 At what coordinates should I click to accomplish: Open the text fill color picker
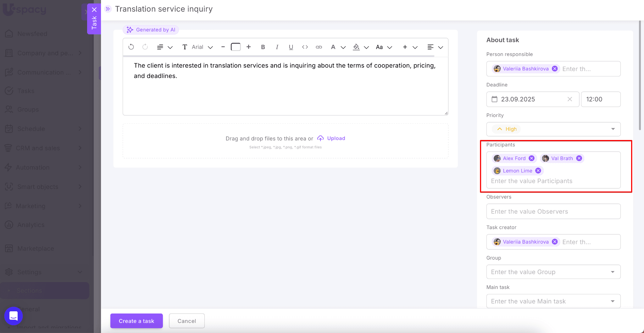360,47
